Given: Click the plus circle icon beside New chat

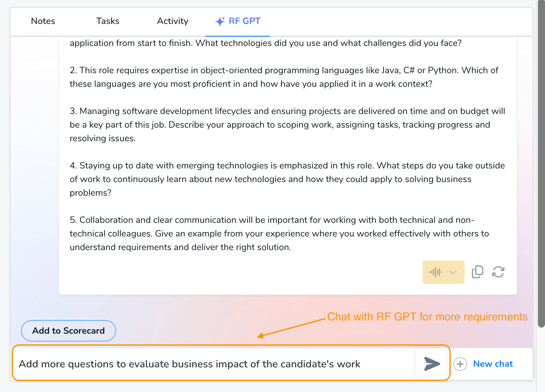Looking at the screenshot, I should pos(460,364).
